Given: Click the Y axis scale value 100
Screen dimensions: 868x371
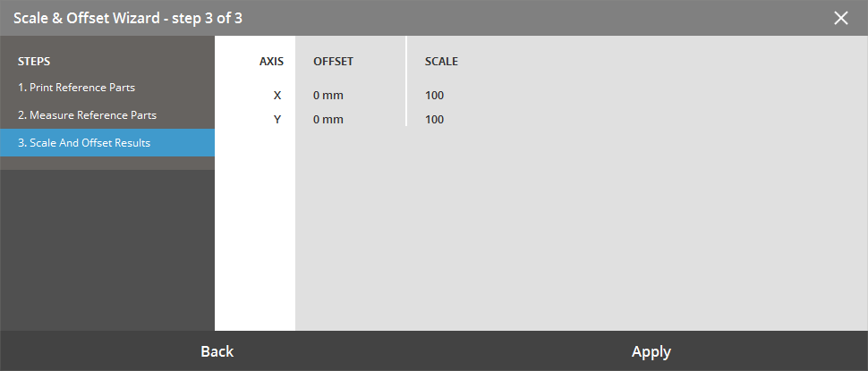Looking at the screenshot, I should pyautogui.click(x=435, y=120).
